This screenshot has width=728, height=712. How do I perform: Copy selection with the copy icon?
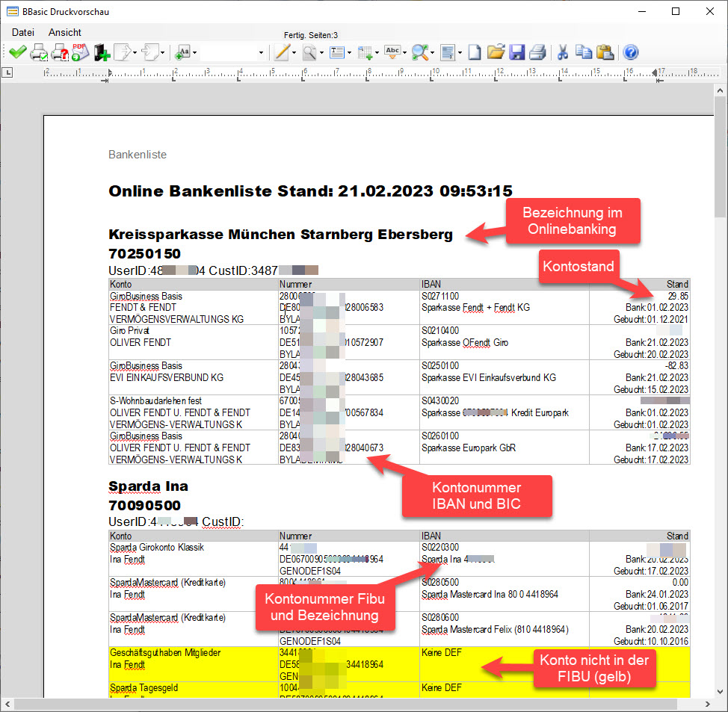584,52
